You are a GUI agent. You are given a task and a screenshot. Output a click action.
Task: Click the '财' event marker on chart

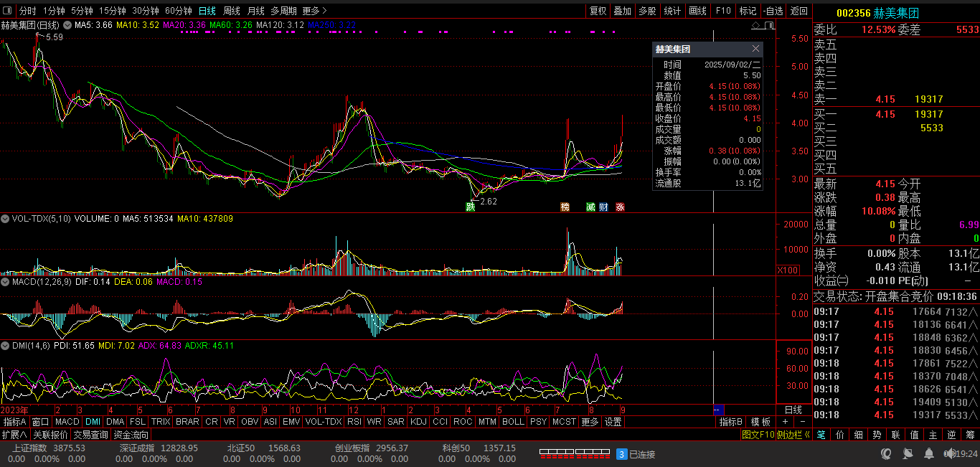click(x=605, y=207)
